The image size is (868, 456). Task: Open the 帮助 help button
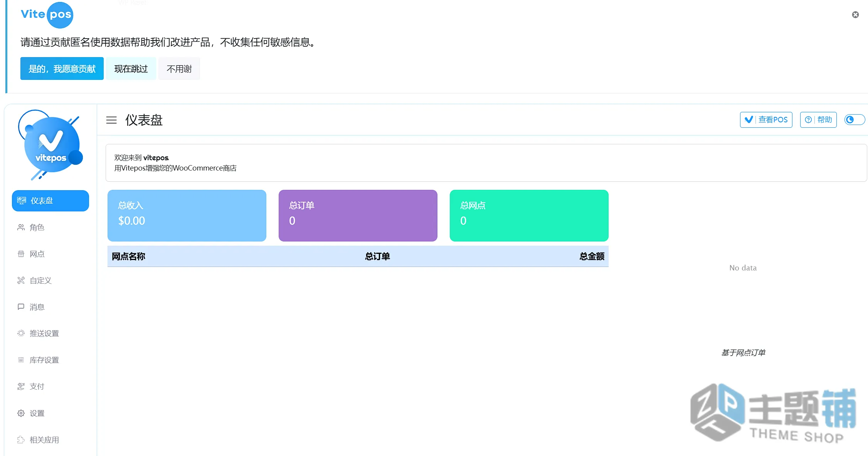coord(818,120)
